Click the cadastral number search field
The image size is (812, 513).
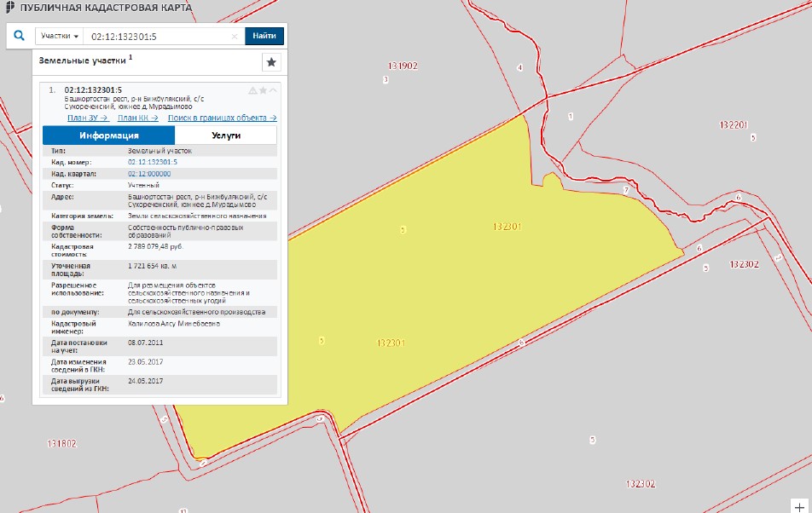pos(158,37)
